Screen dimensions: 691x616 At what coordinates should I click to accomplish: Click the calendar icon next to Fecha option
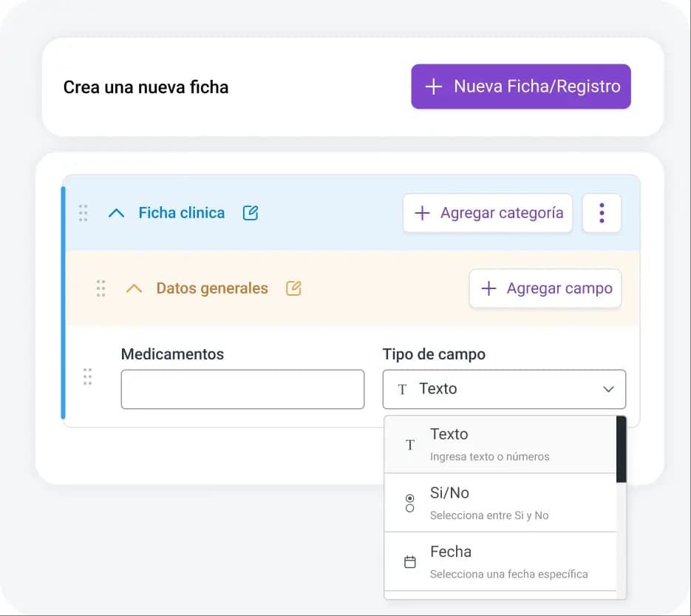[x=409, y=561]
